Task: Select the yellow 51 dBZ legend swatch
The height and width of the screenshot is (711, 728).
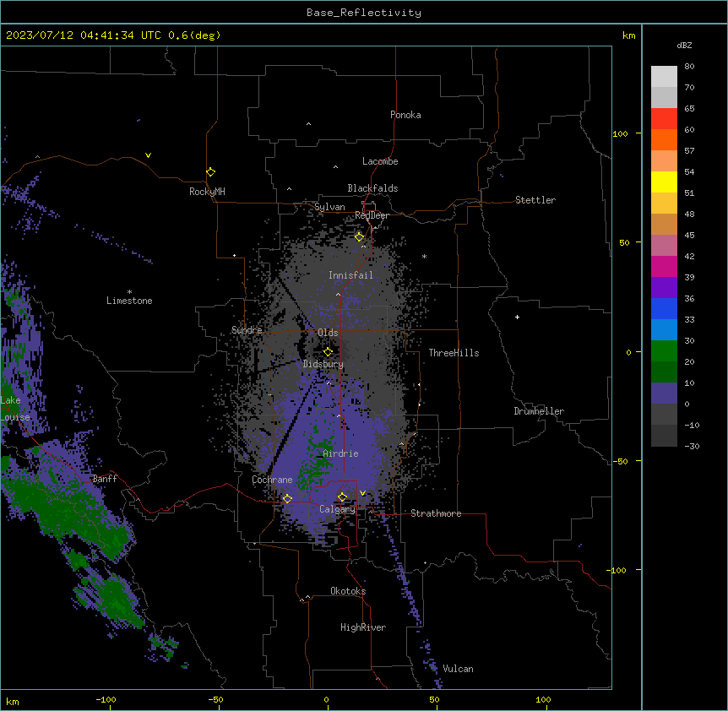Action: (x=664, y=182)
